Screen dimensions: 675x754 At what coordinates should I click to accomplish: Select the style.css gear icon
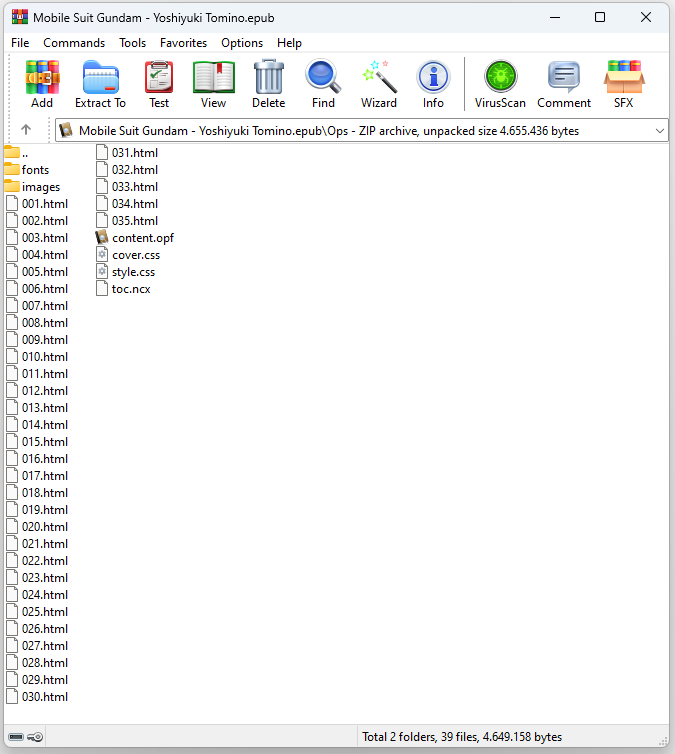click(x=102, y=272)
